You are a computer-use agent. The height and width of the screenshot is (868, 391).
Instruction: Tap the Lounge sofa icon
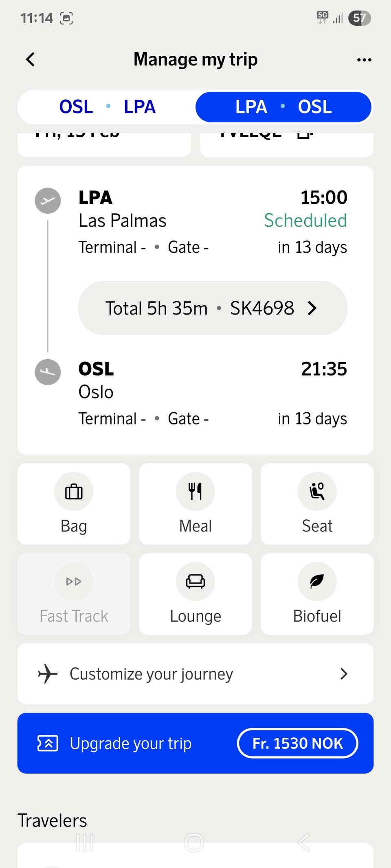click(195, 582)
